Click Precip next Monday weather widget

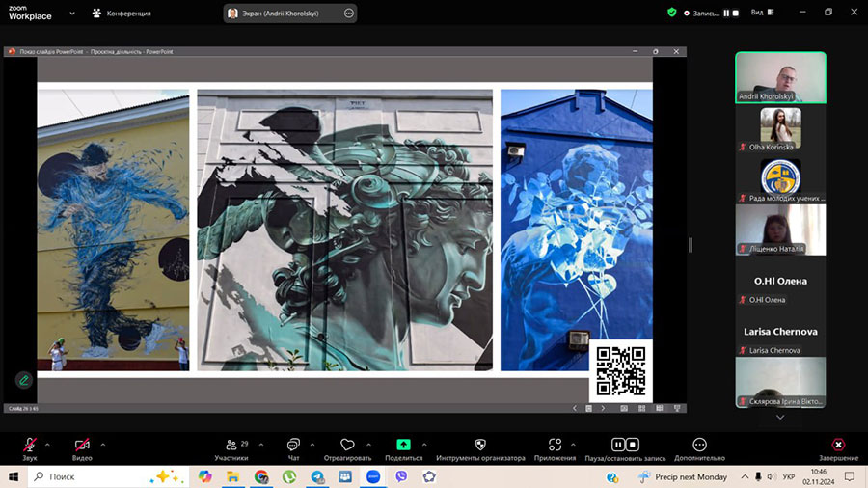tap(683, 476)
